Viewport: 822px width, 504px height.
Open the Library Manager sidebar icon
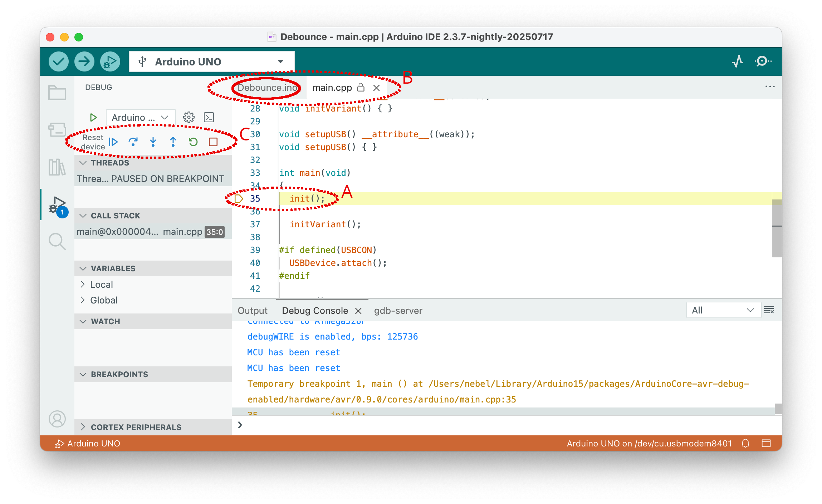pos(57,167)
